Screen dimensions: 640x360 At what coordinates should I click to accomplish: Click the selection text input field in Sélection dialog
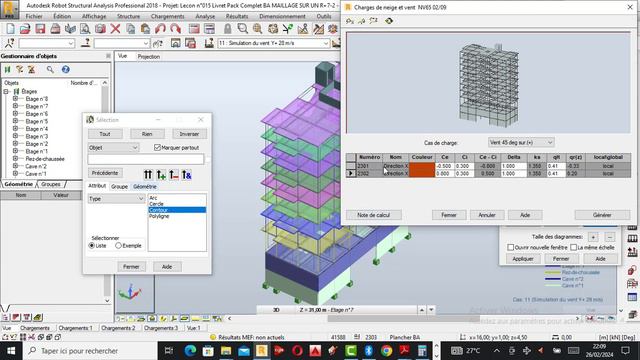(x=146, y=159)
